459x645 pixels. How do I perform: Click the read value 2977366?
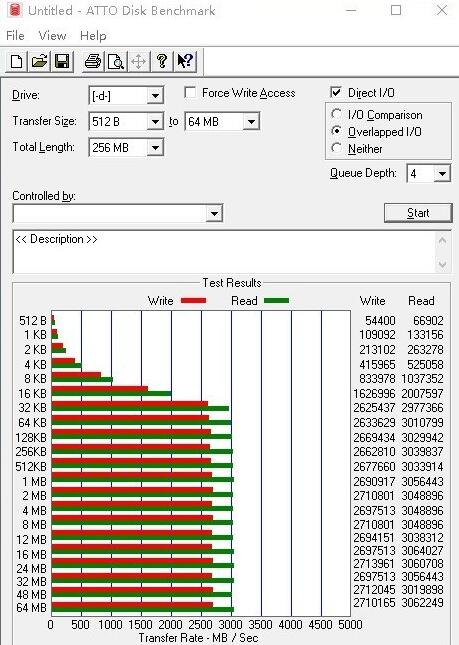click(422, 408)
